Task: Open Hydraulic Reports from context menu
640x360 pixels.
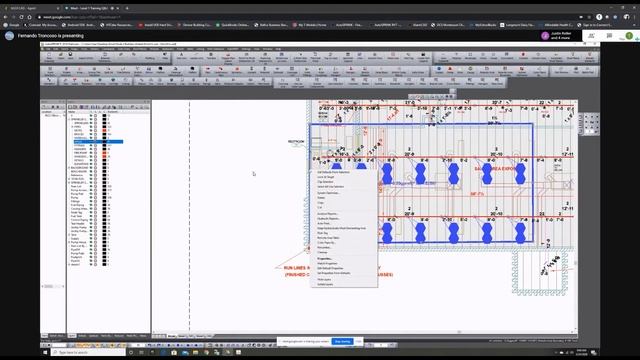Action: pos(329,219)
